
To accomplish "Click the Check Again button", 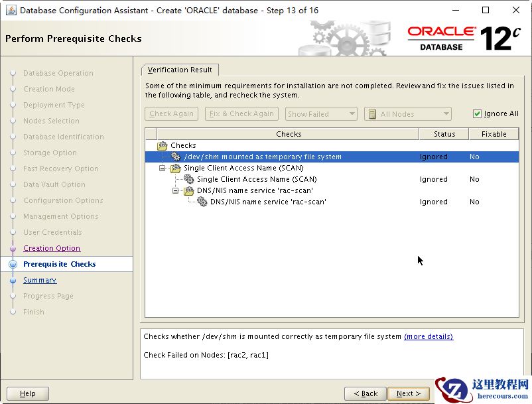I will coord(171,113).
